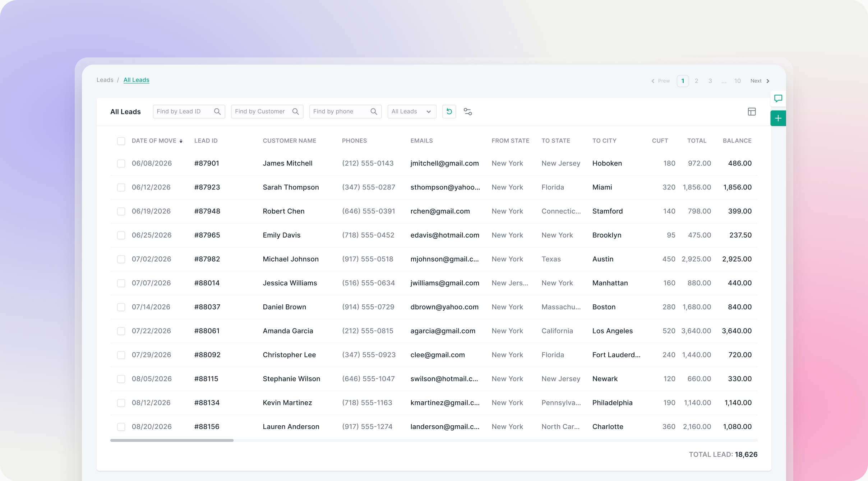Image resolution: width=868 pixels, height=481 pixels.
Task: Click the Philadelphia city cell
Action: (x=612, y=403)
